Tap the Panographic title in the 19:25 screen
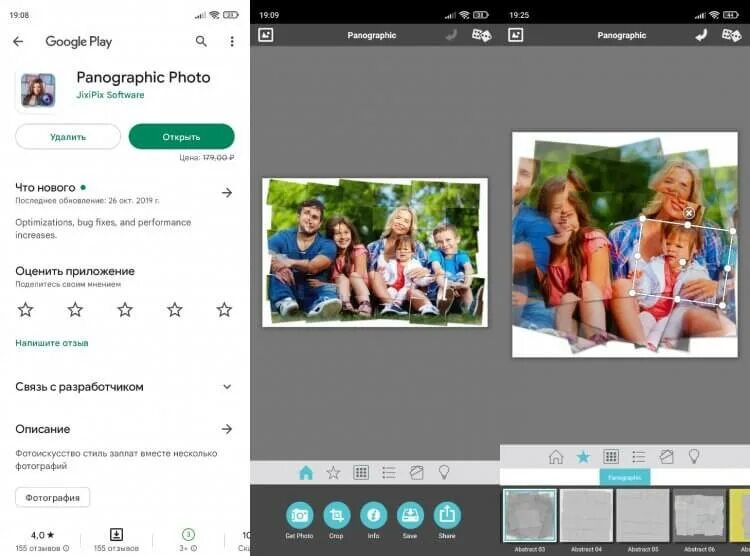 coord(621,35)
